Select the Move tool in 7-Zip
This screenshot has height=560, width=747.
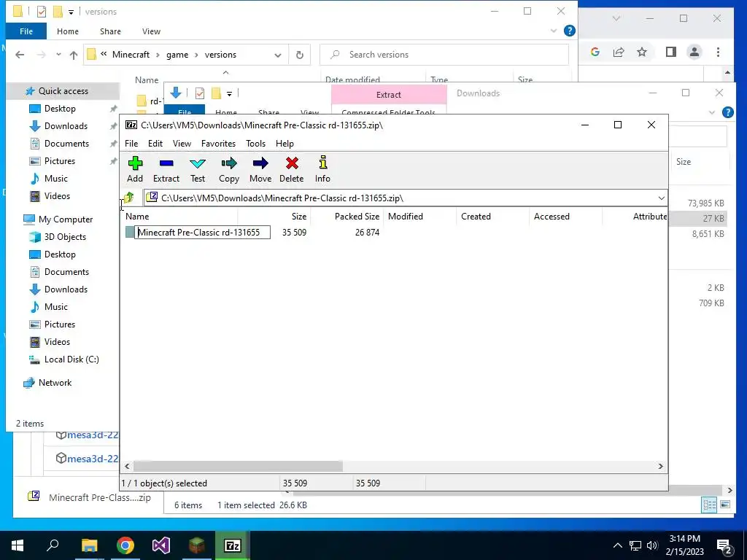pyautogui.click(x=260, y=169)
